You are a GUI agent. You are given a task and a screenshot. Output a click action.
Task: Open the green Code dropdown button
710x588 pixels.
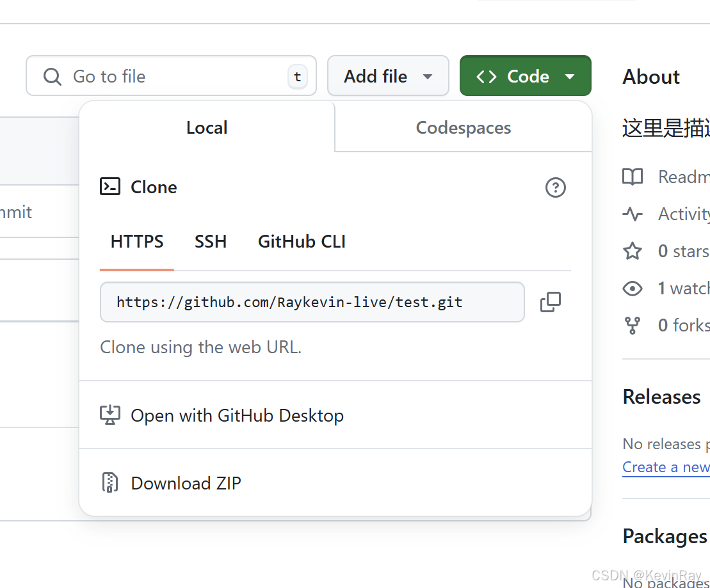click(525, 76)
